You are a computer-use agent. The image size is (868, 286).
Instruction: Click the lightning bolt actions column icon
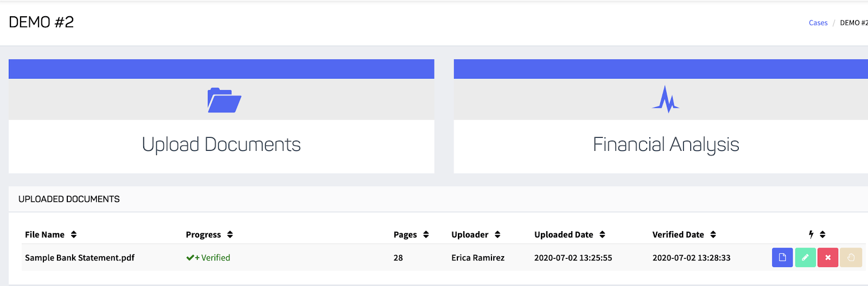coord(811,234)
